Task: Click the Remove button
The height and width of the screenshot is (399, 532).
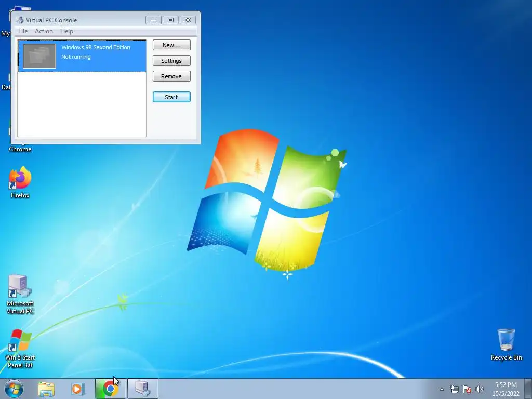Action: [171, 76]
